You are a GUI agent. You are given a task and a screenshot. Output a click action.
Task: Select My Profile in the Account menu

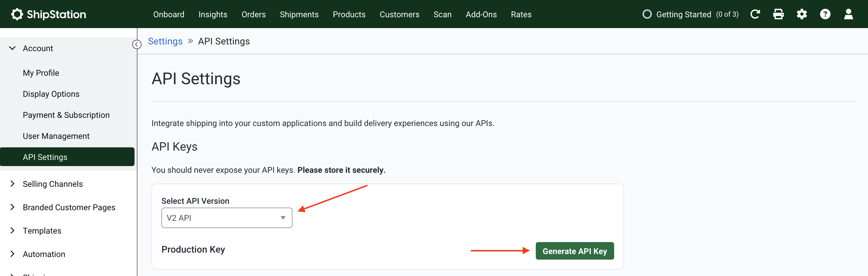(41, 73)
